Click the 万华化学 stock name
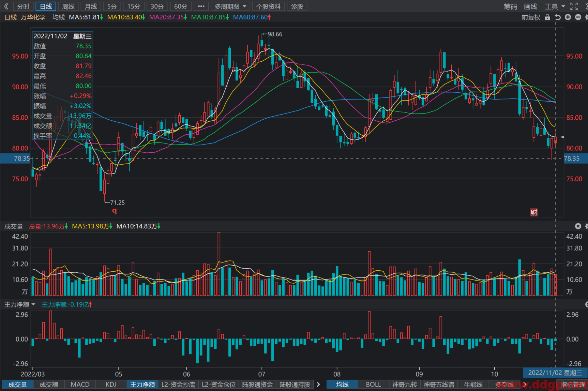The width and height of the screenshot is (588, 391). coord(33,17)
